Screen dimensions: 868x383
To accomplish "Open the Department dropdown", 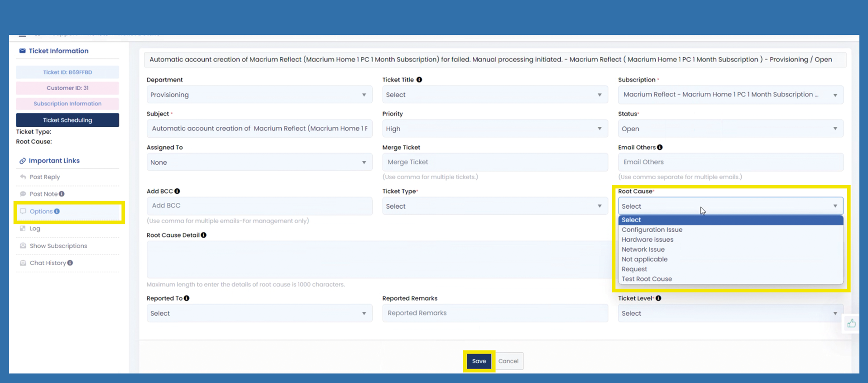I will (259, 95).
